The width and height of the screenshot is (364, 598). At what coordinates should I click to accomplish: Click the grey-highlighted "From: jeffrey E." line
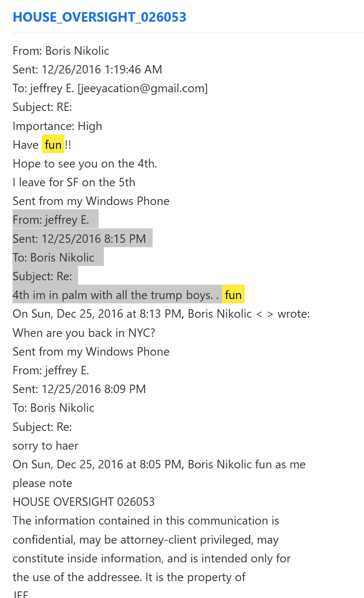point(51,220)
